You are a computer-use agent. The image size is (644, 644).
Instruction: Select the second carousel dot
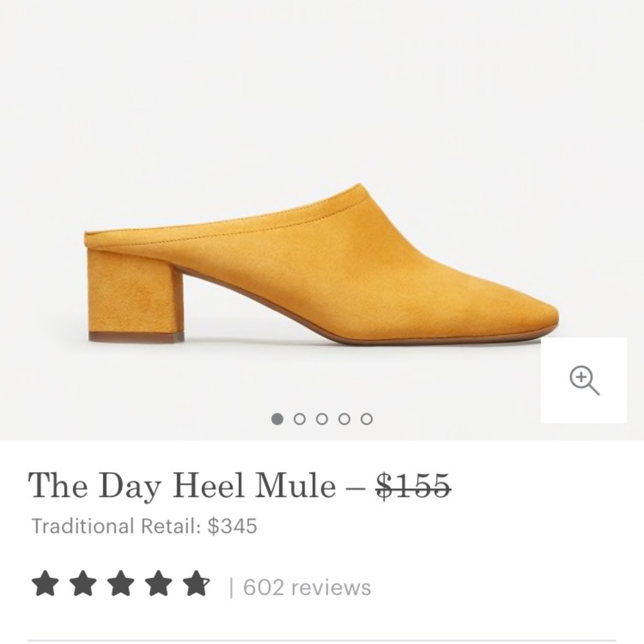point(299,417)
